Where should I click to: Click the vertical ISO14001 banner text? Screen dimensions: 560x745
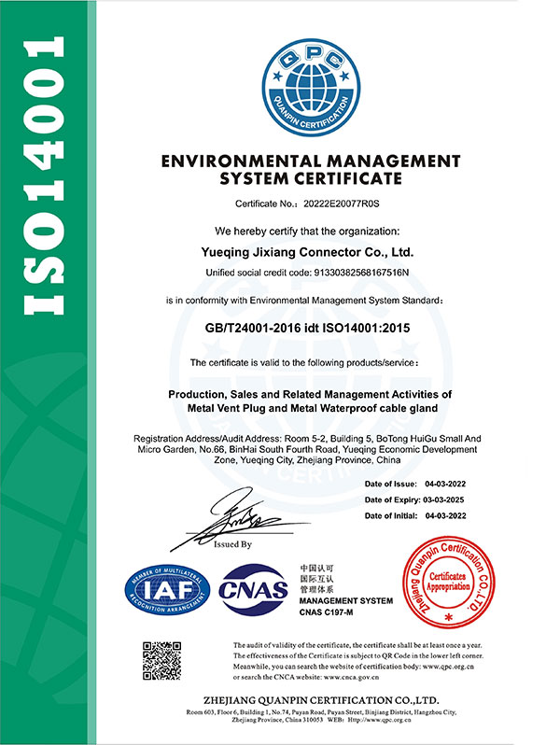(44, 176)
